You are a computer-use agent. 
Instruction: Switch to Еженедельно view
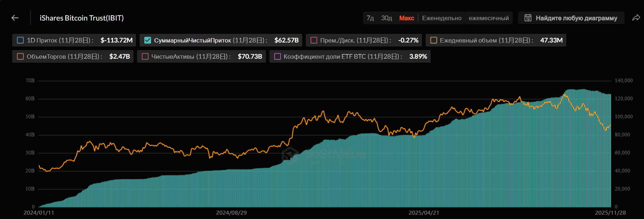pyautogui.click(x=441, y=18)
